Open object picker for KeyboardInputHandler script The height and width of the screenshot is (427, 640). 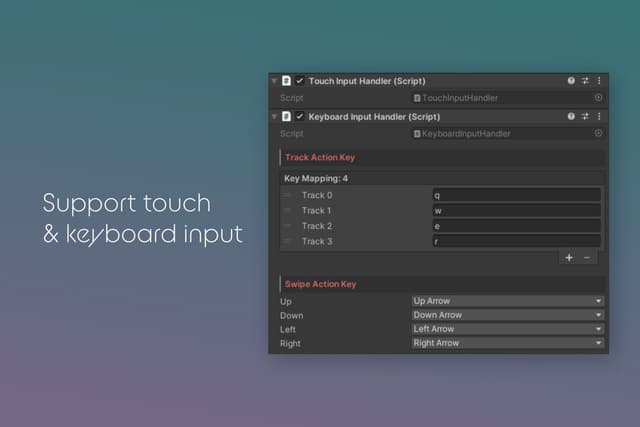pos(598,133)
